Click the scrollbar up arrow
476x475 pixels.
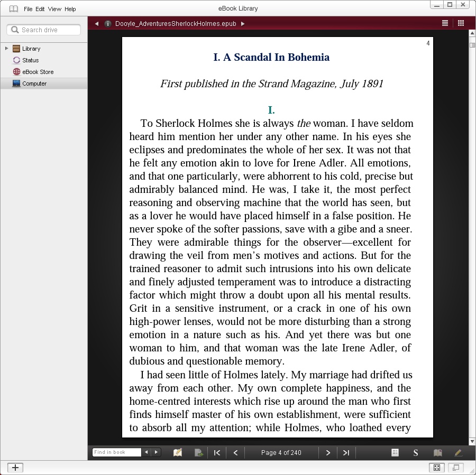click(x=472, y=33)
